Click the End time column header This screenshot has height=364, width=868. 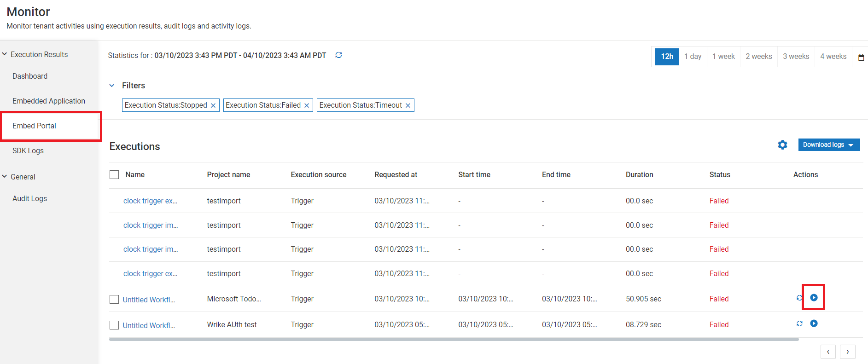point(556,175)
